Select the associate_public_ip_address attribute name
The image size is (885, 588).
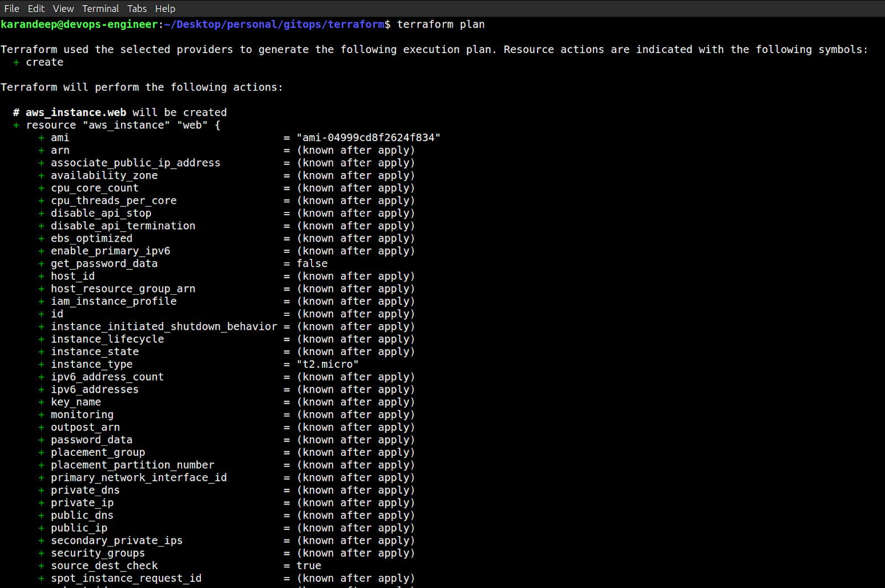pyautogui.click(x=135, y=163)
